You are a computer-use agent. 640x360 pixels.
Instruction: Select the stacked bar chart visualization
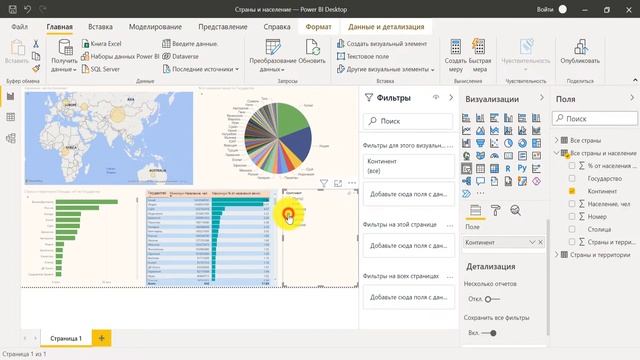[466, 118]
